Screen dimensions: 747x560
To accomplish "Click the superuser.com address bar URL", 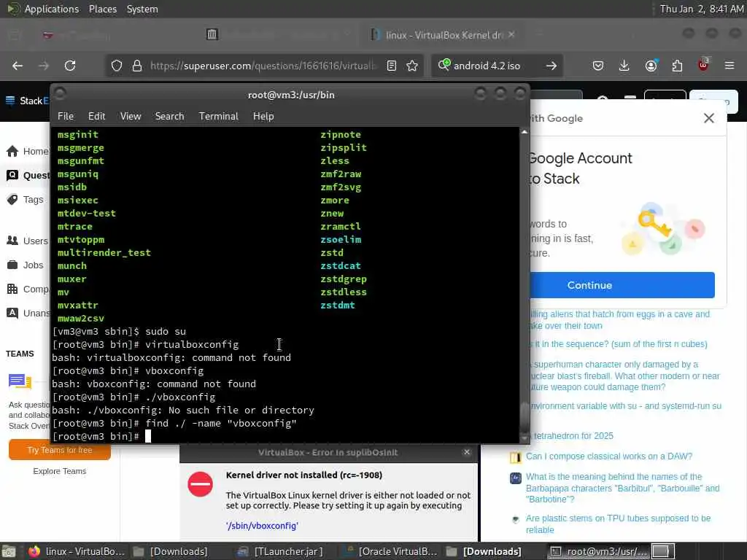I will (263, 66).
